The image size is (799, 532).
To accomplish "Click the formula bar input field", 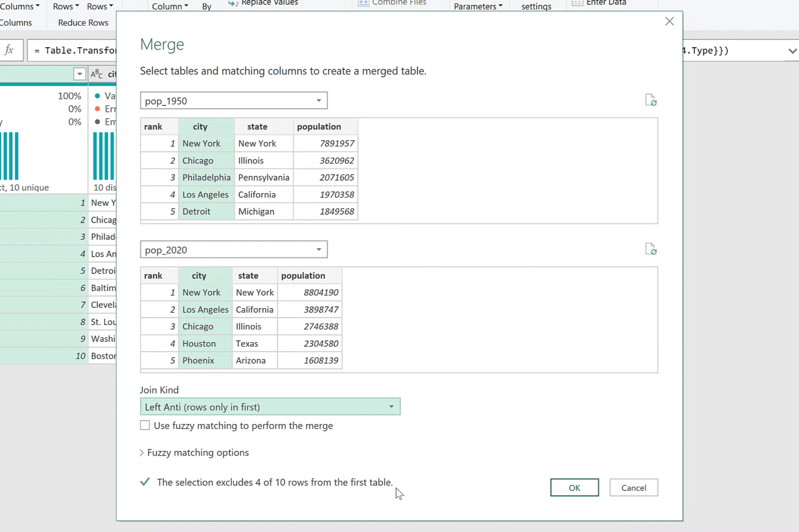I will (72, 50).
